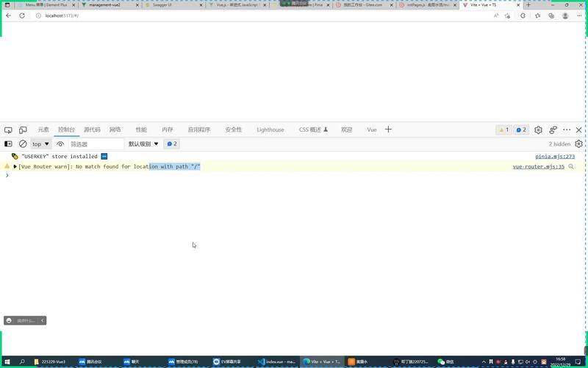Screen dimensions: 588x368
Task: Click the '2 hidden' messages label
Action: click(x=559, y=144)
